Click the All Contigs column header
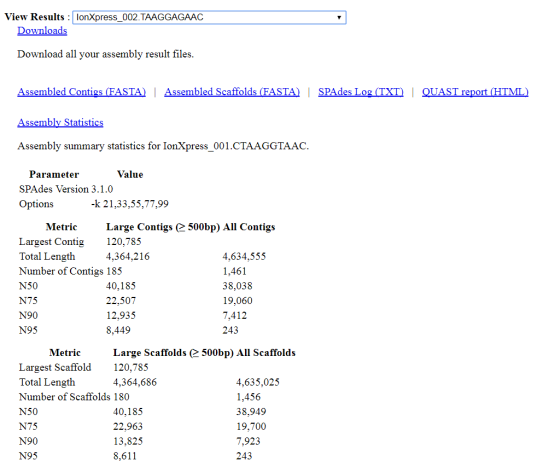 click(x=249, y=227)
